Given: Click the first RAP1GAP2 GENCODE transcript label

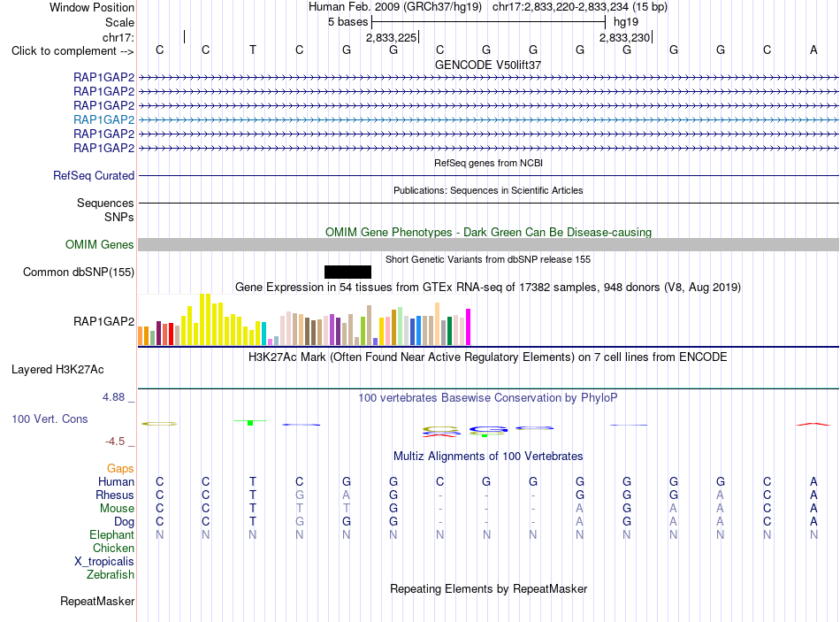Looking at the screenshot, I should tap(104, 77).
